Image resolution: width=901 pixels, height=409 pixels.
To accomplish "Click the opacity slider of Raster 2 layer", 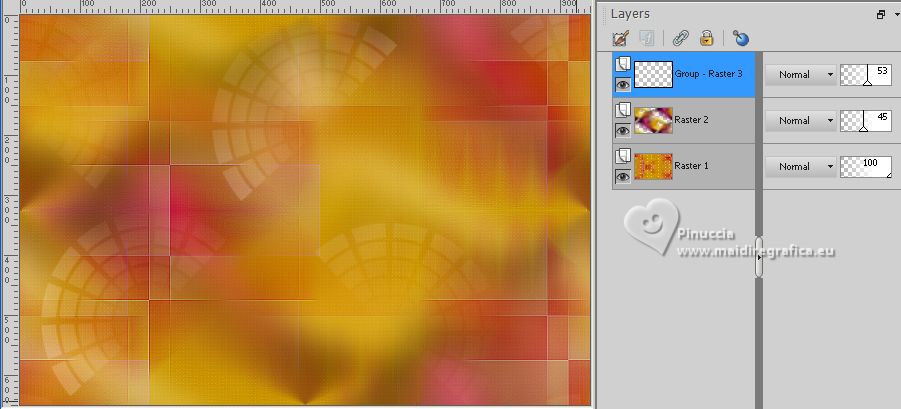I will click(865, 121).
